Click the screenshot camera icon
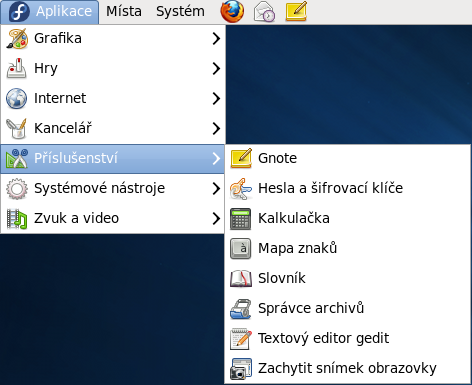The image size is (472, 385). (241, 369)
